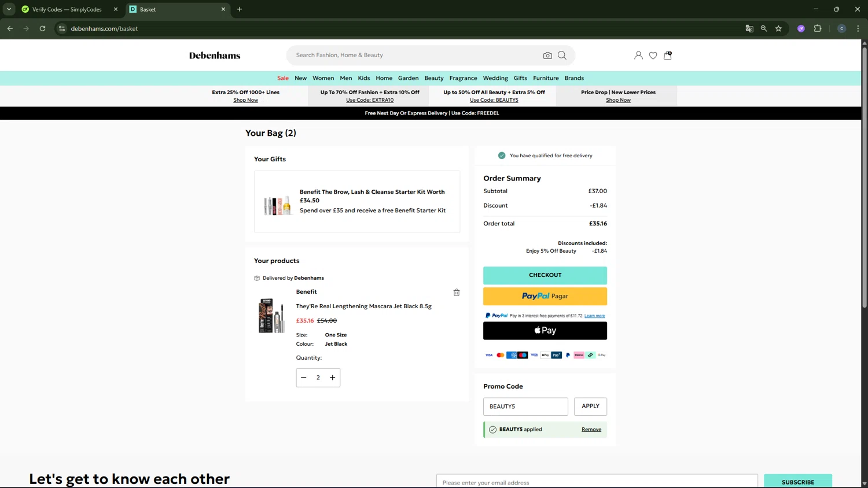Click the Benefit brand name
This screenshot has width=868, height=488.
(x=307, y=292)
